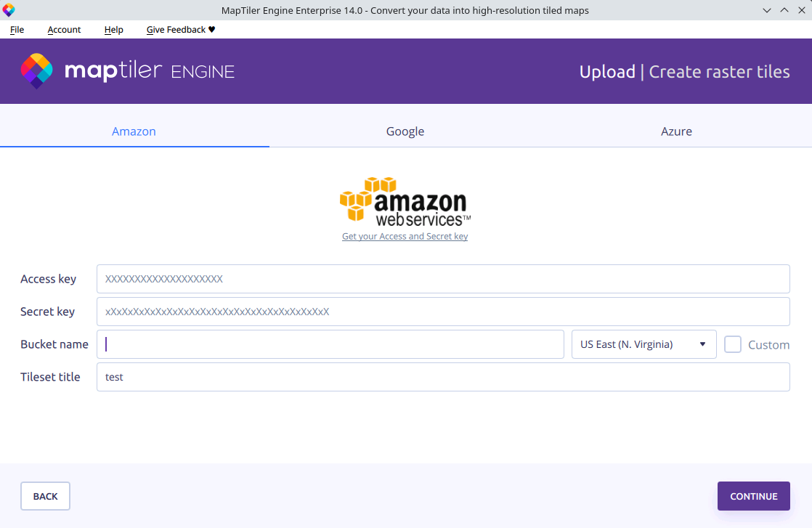Open the File menu
812x528 pixels.
(x=17, y=30)
